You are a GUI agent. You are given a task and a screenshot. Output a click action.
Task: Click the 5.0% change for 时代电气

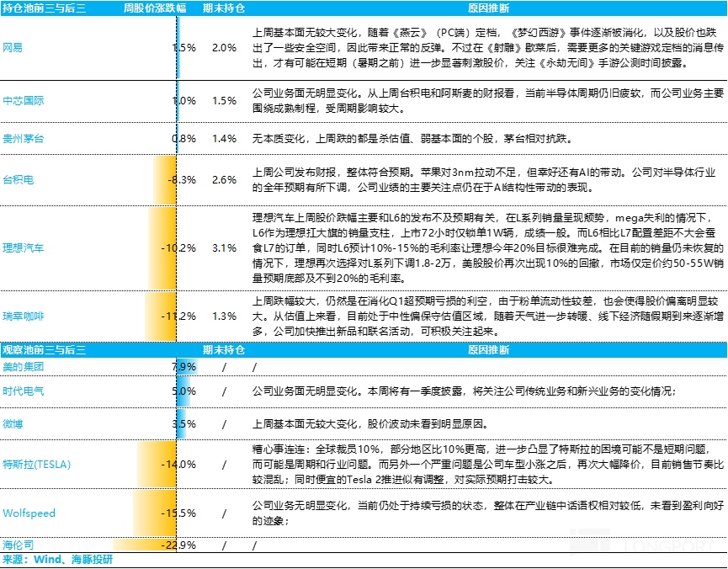pos(184,391)
